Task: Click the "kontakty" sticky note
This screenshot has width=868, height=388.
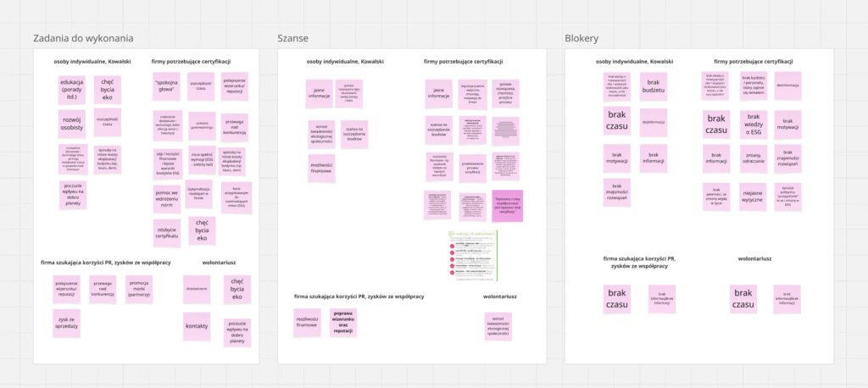Action: (x=197, y=324)
